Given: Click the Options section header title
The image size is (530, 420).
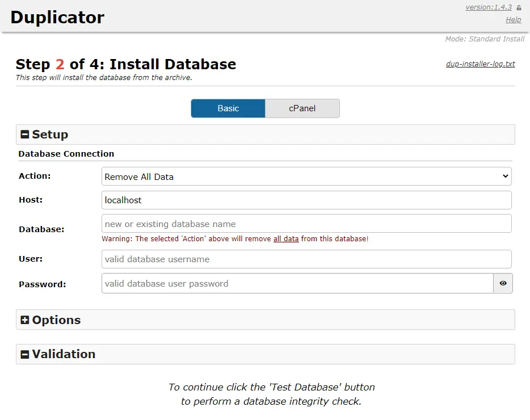Looking at the screenshot, I should coord(56,320).
